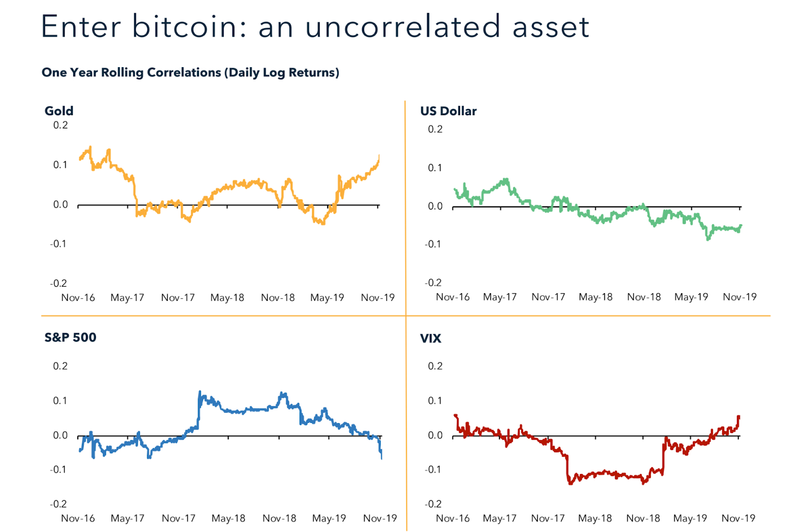Screen dimensions: 808x532
Task: Click the 0.2 axis label on Gold chart
Action: click(61, 125)
